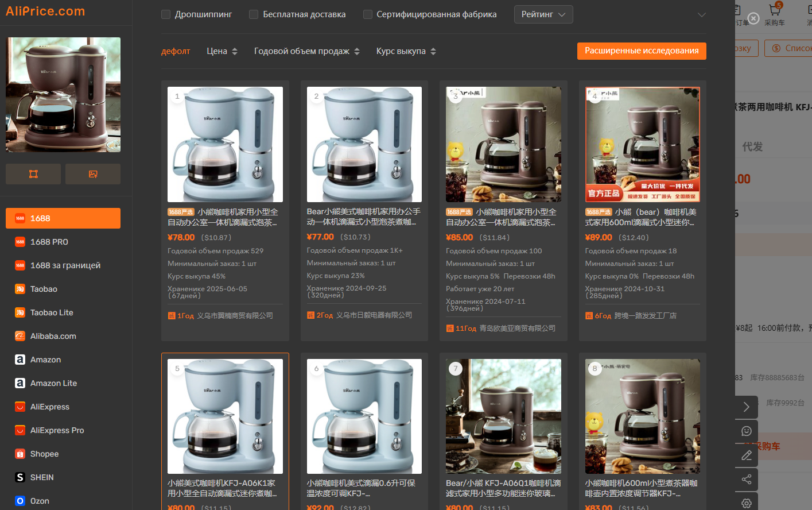This screenshot has height=510, width=812.
Task: Open the Рейтинг dropdown
Action: tap(543, 14)
